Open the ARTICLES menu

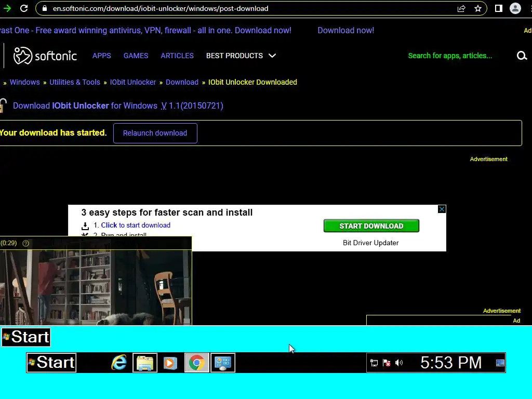pos(177,56)
